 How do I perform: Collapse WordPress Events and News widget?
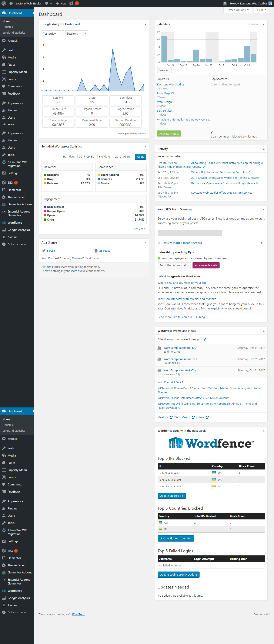pyautogui.click(x=264, y=331)
